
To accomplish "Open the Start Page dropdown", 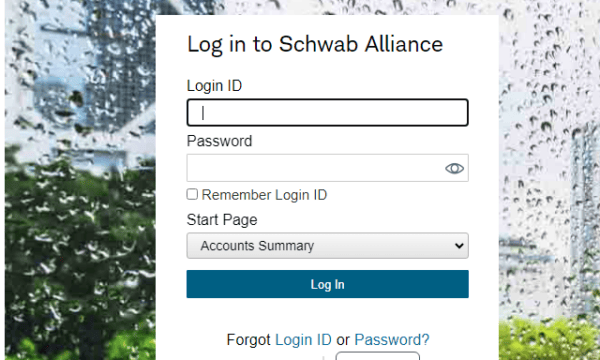I will (327, 246).
